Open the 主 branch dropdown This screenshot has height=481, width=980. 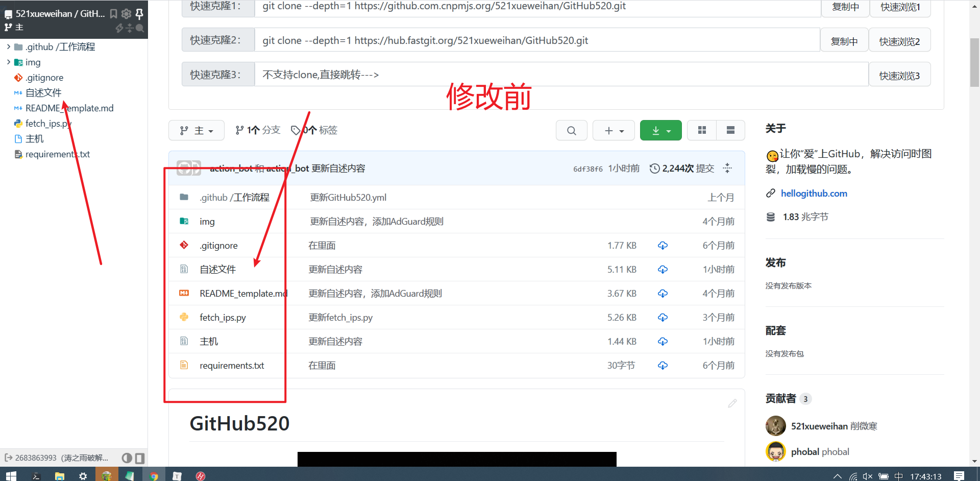pyautogui.click(x=197, y=130)
